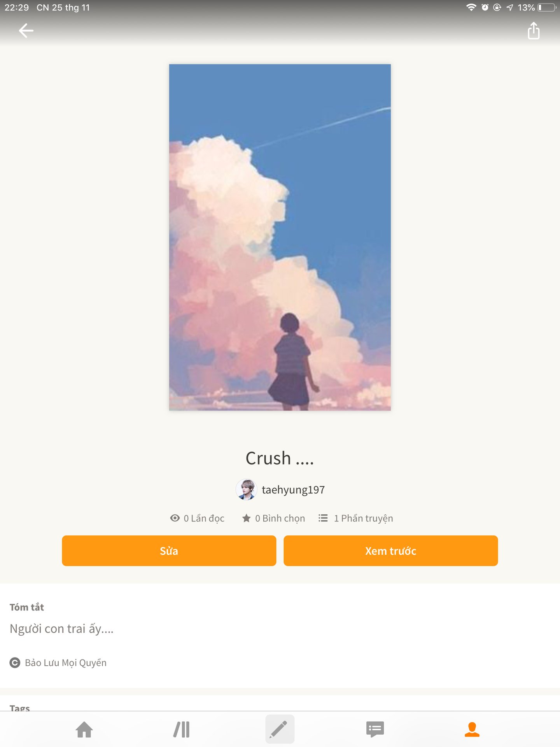Select the Bảo Lưu Mọi Quyền text

[66, 663]
